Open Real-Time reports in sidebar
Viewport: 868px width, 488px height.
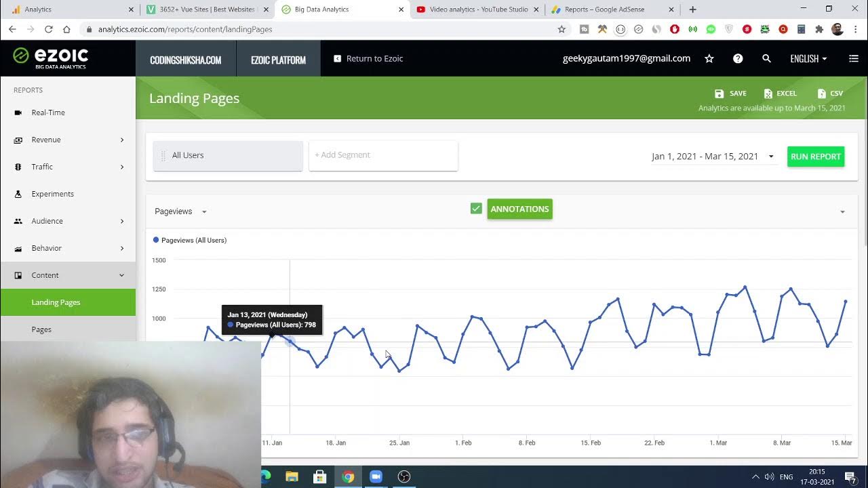tap(48, 113)
